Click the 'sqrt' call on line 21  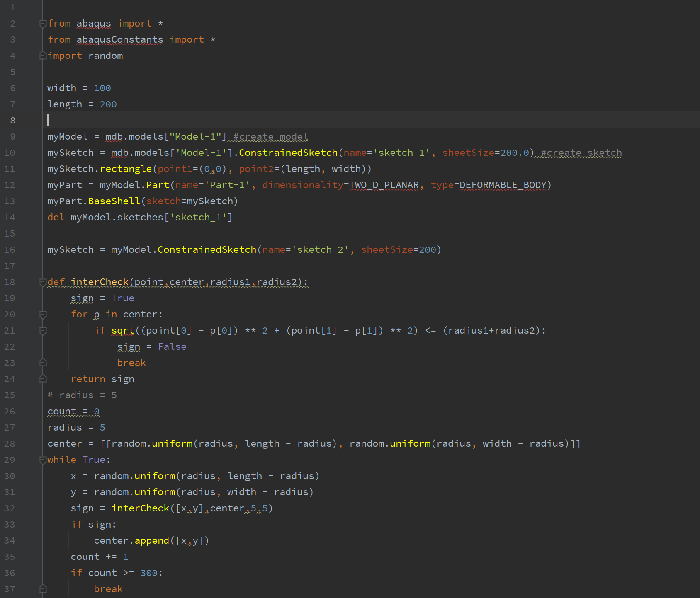coord(123,330)
